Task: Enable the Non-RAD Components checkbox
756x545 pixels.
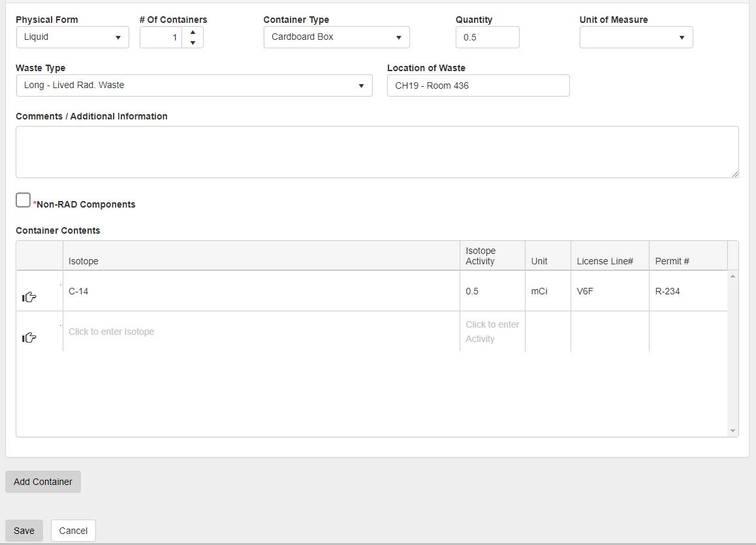Action: click(x=23, y=200)
